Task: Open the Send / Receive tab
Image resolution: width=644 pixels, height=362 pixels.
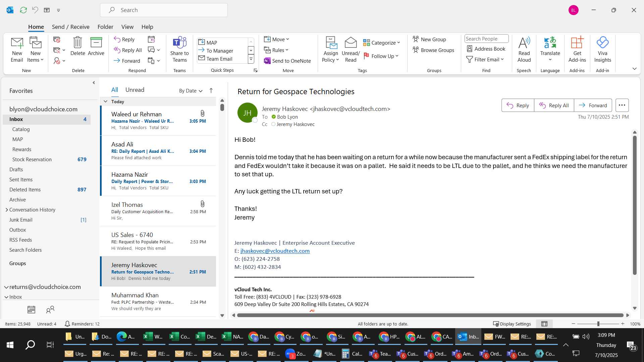Action: coord(70,27)
